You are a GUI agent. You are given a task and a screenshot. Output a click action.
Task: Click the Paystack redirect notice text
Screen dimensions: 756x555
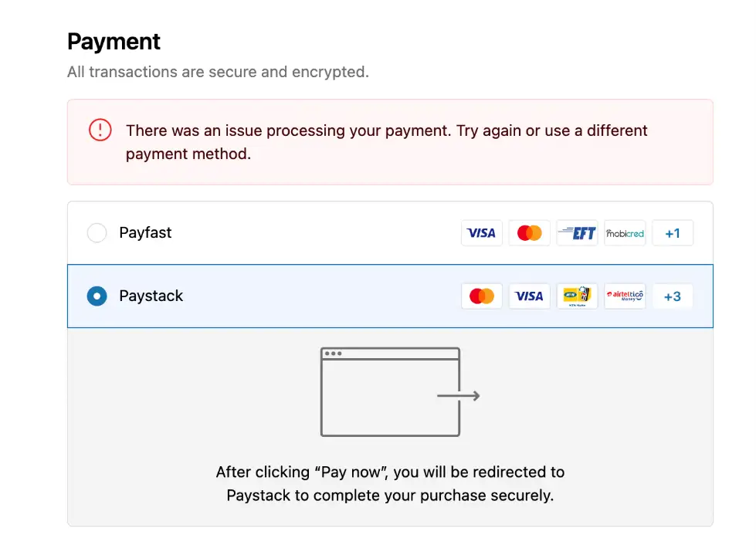[390, 483]
